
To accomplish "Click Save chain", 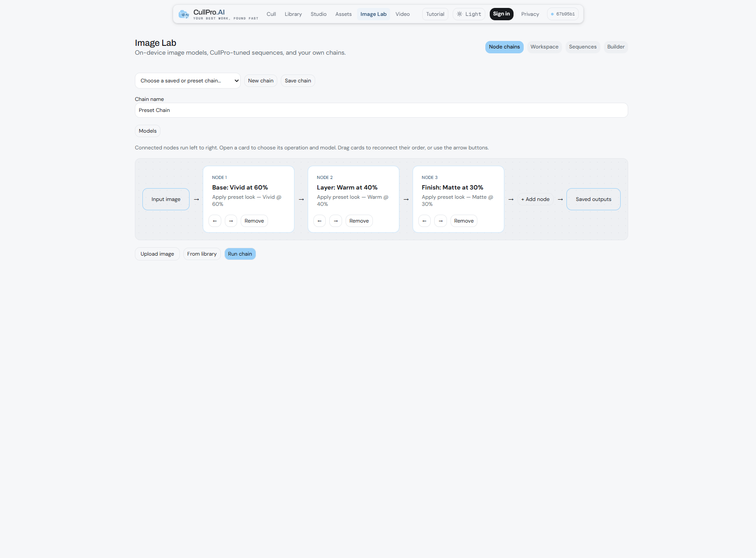I will 298,81.
